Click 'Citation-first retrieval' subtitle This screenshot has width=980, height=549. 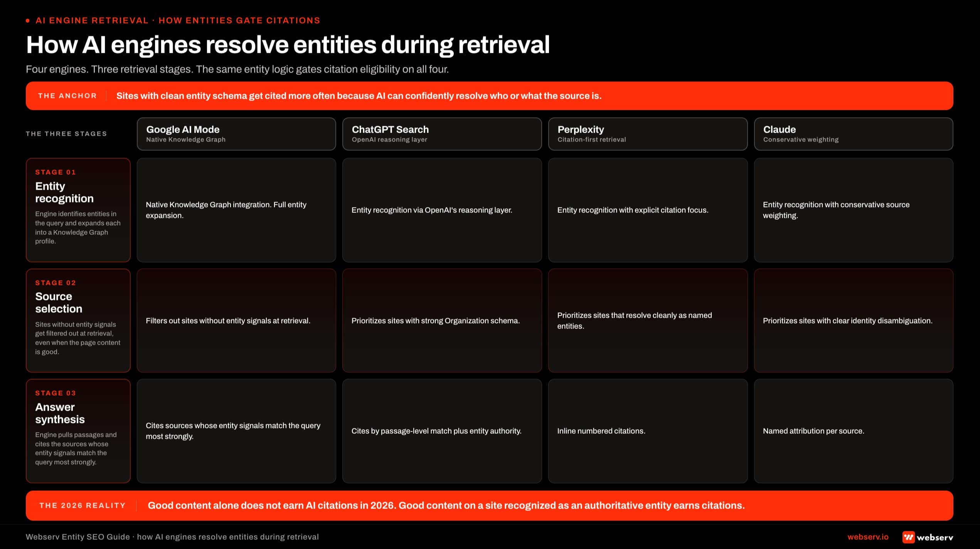(592, 140)
